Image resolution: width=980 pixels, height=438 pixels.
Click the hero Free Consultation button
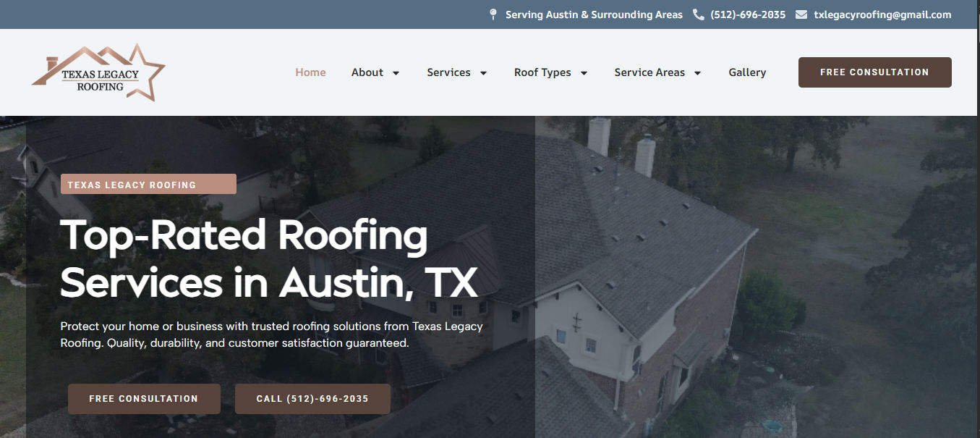click(x=144, y=399)
